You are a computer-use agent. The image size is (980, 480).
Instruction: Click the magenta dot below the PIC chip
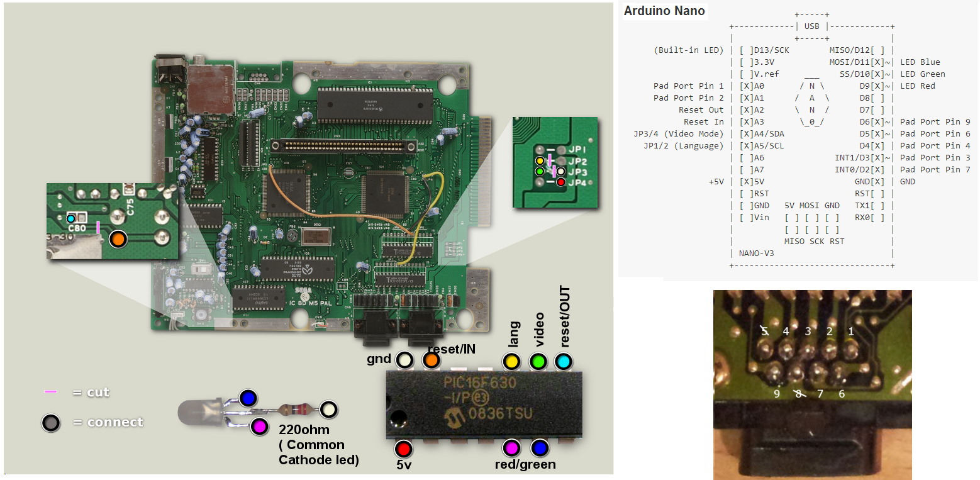(x=511, y=448)
